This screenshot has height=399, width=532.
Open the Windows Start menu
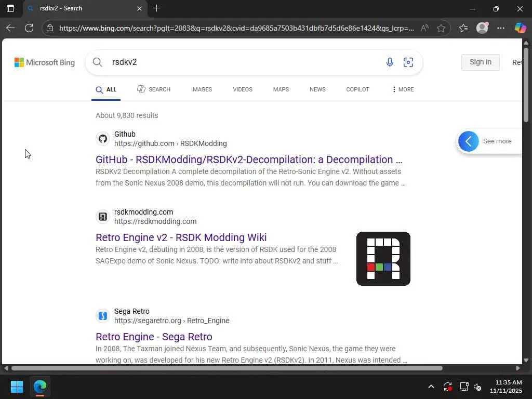point(17,387)
